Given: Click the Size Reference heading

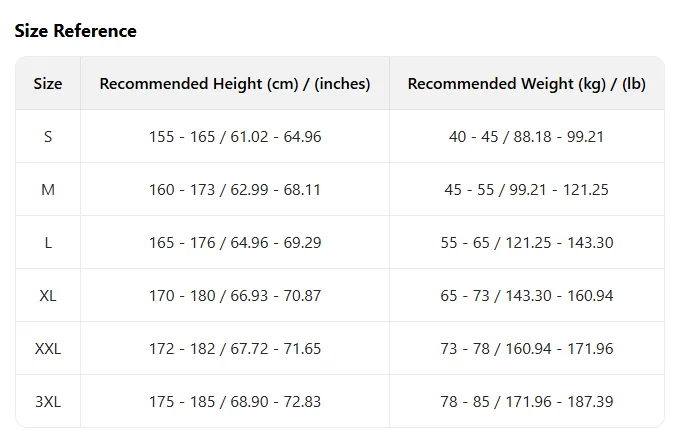Looking at the screenshot, I should pos(76,31).
